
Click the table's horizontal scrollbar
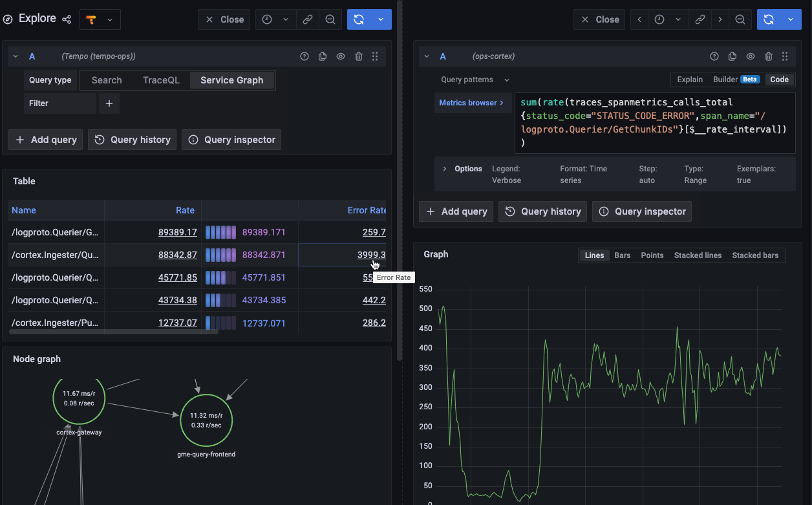[x=114, y=332]
